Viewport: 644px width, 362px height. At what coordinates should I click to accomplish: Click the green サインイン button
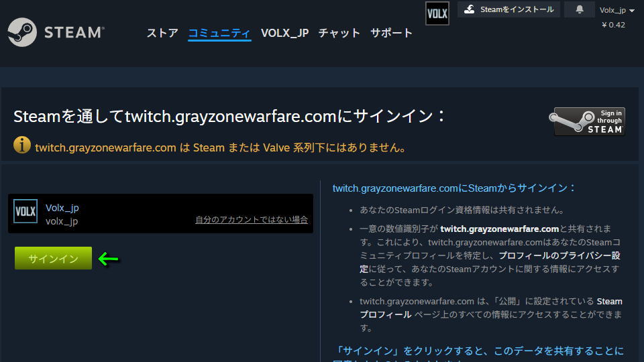coord(54,258)
